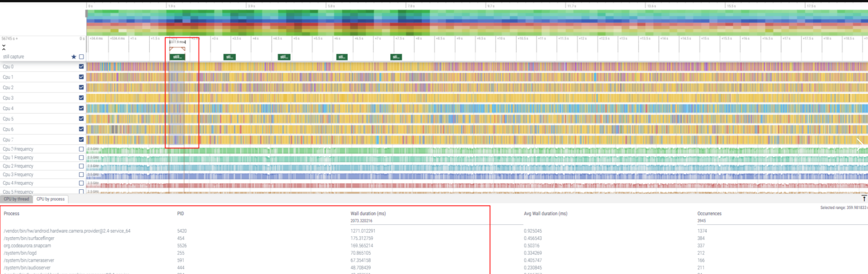Uncheck the Cpu 5 track checkbox
The image size is (868, 274).
coord(81,119)
